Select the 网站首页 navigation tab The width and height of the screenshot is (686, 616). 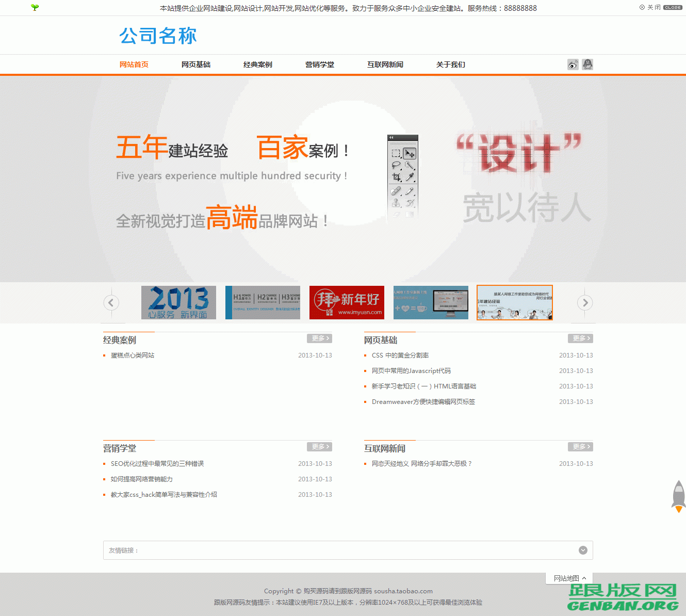pyautogui.click(x=134, y=64)
